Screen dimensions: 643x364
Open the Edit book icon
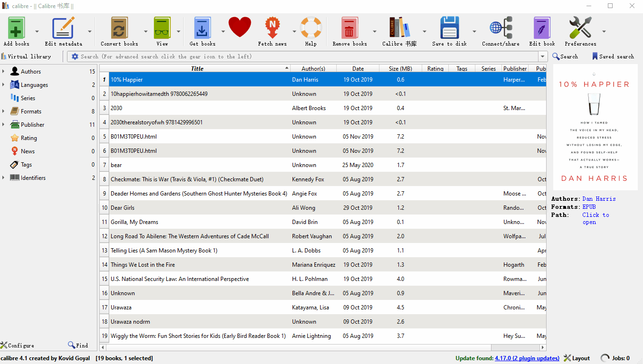[x=542, y=28]
